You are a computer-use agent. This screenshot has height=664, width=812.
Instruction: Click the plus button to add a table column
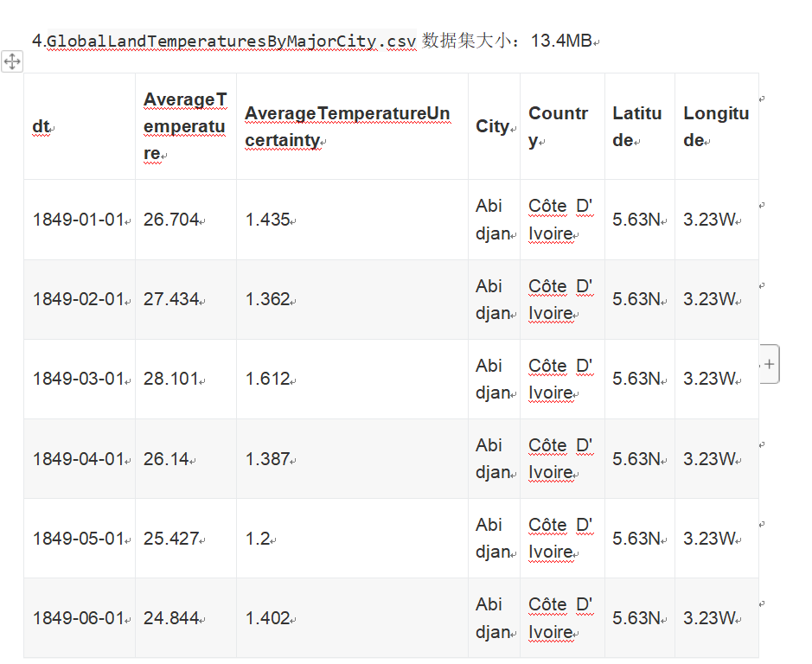pos(769,365)
